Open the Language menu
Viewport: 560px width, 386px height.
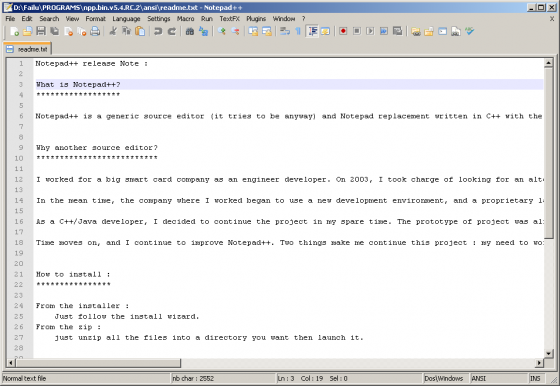(126, 19)
